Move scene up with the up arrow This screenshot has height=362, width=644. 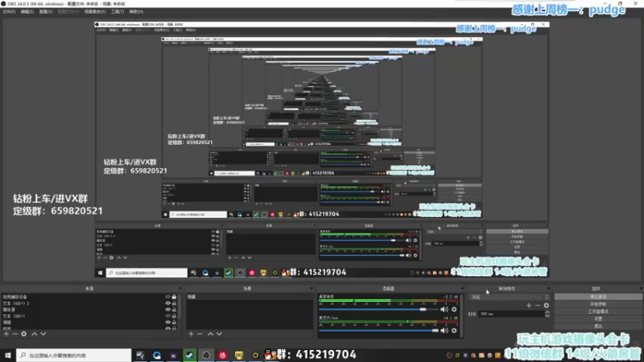(210, 334)
